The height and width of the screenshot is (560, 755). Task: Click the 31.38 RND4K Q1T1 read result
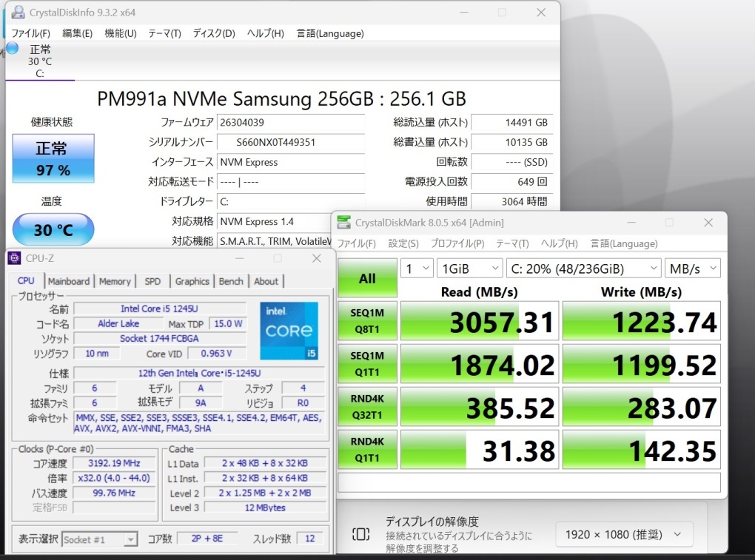tap(480, 449)
